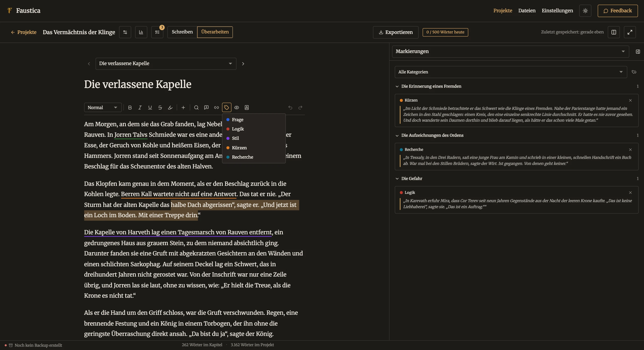Insert a link via the link icon
Screen dimensions: 644x350
pos(216,108)
